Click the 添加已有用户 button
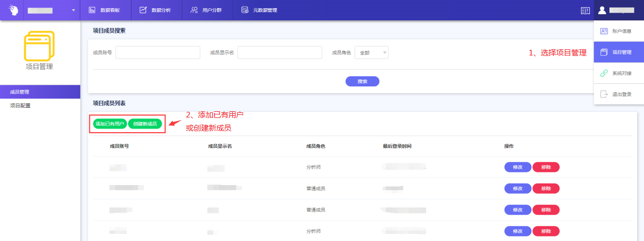644x241 pixels. pos(110,124)
